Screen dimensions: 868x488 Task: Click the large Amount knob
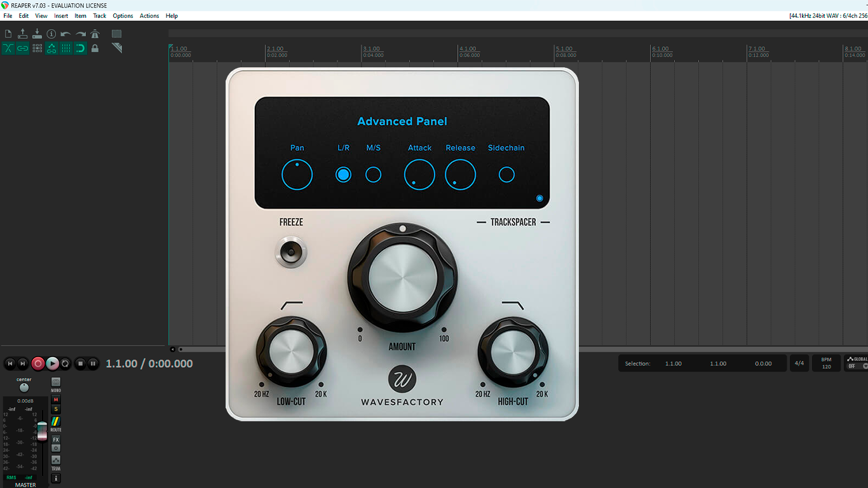point(403,278)
